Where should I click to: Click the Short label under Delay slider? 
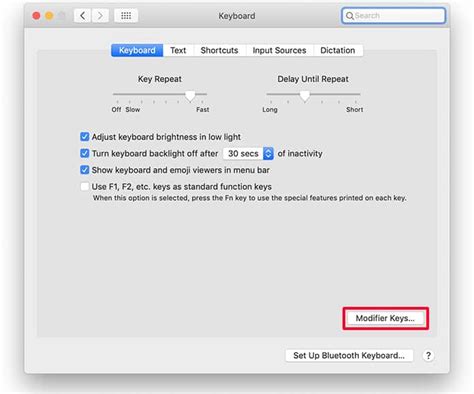point(354,110)
